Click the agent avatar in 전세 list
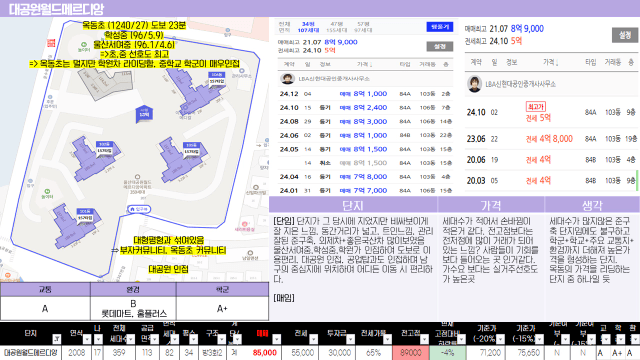 pyautogui.click(x=474, y=84)
